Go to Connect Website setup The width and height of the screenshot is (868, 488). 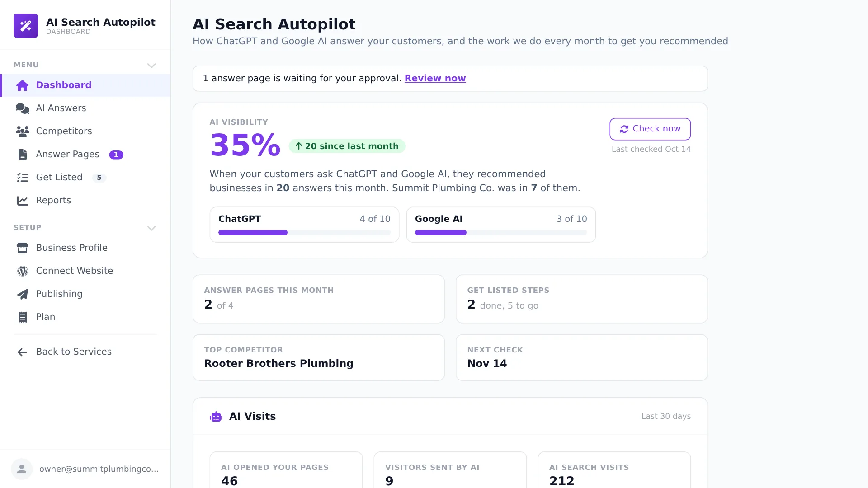[85, 271]
